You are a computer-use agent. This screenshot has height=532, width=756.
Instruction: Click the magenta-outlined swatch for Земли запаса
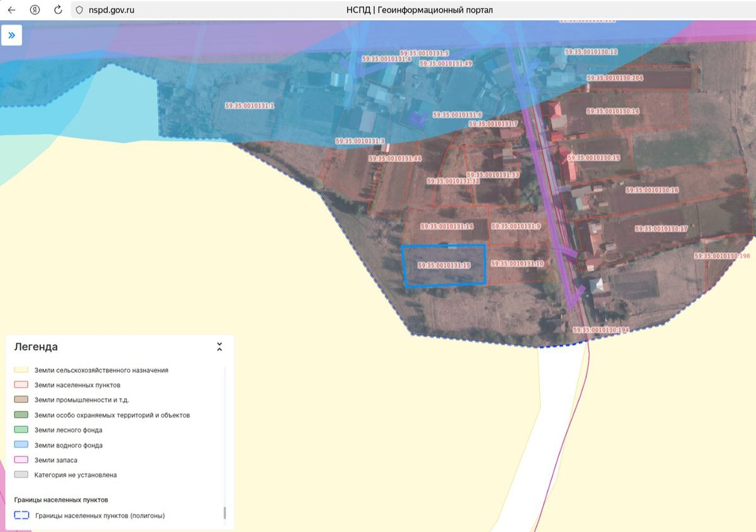[x=21, y=460]
